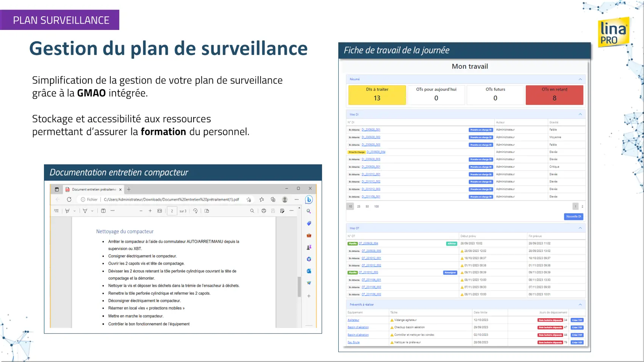Open sidebar paper plane icon
This screenshot has width=644, height=362.
pos(309,283)
